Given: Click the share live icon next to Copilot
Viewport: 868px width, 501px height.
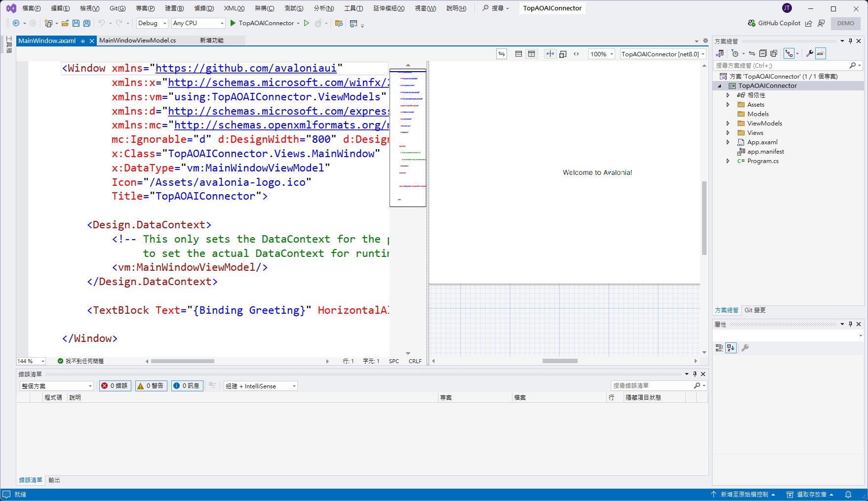Looking at the screenshot, I should (809, 23).
